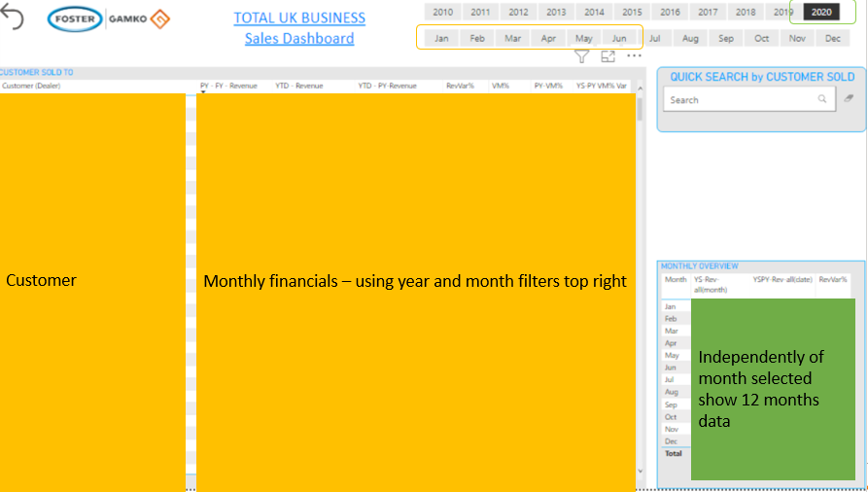Select Aug in month slicer
This screenshot has height=492, width=868.
pyautogui.click(x=690, y=38)
